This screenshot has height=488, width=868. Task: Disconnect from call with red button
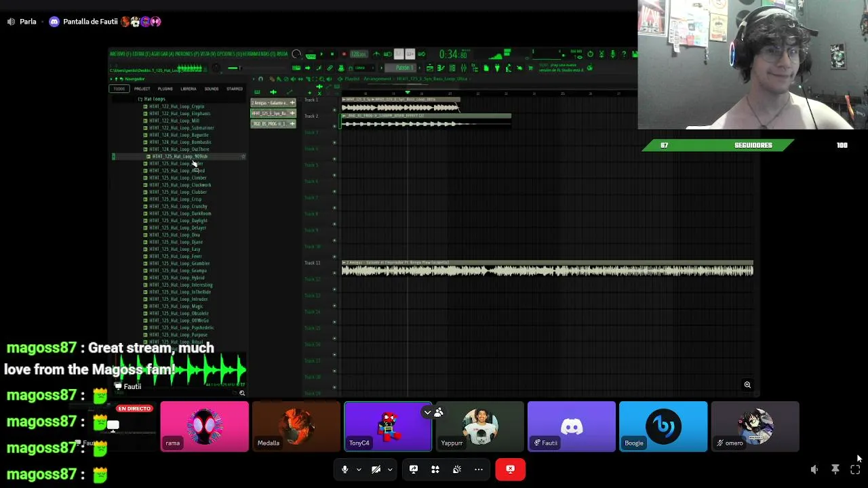click(x=511, y=469)
